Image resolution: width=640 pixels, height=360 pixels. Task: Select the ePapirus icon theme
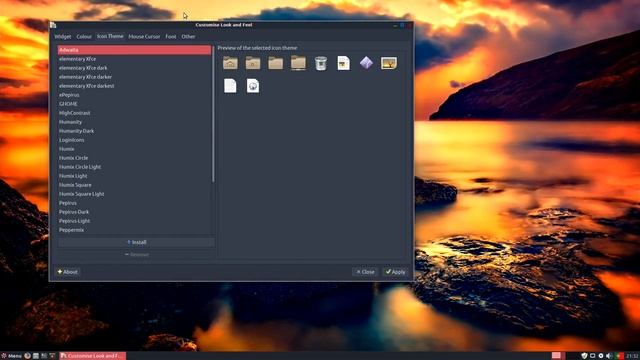(x=135, y=95)
